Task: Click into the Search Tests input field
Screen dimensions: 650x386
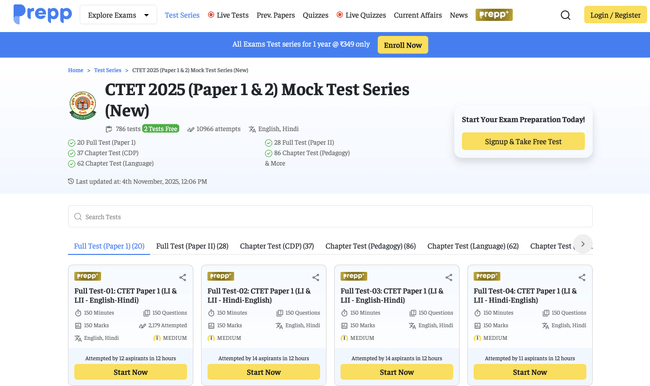Action: 330,217
